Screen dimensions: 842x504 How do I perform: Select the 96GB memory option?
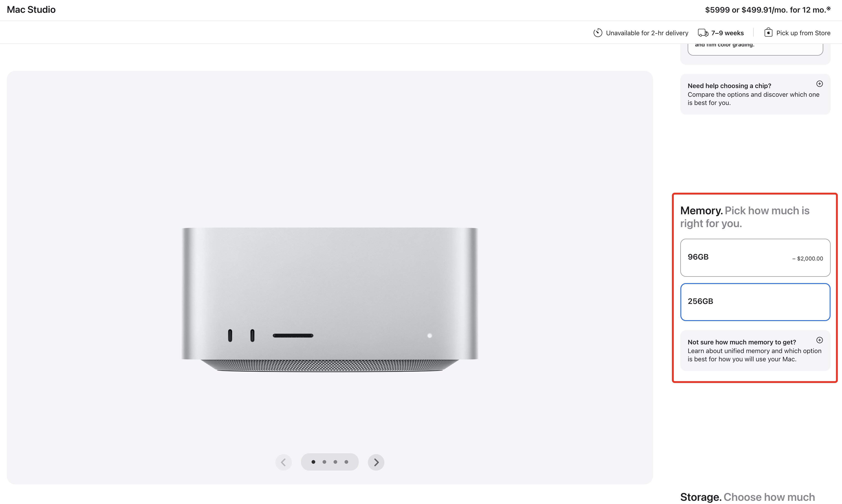pyautogui.click(x=755, y=258)
